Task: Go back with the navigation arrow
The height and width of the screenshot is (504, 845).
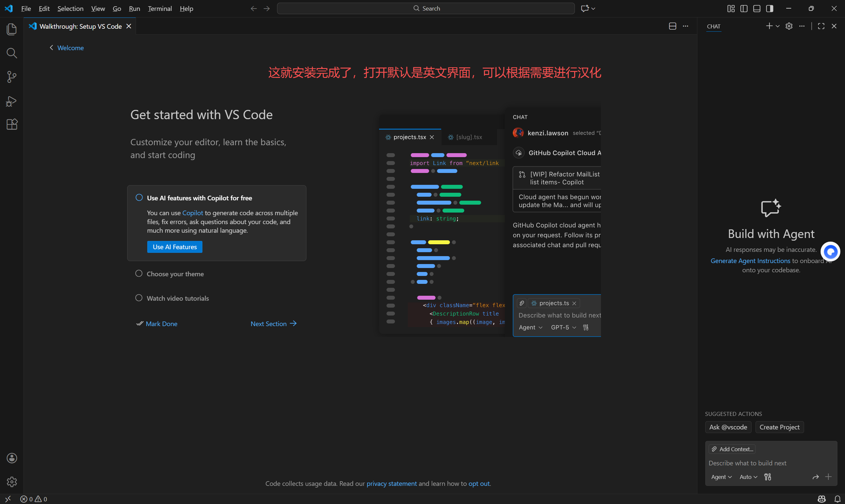Action: (x=254, y=9)
